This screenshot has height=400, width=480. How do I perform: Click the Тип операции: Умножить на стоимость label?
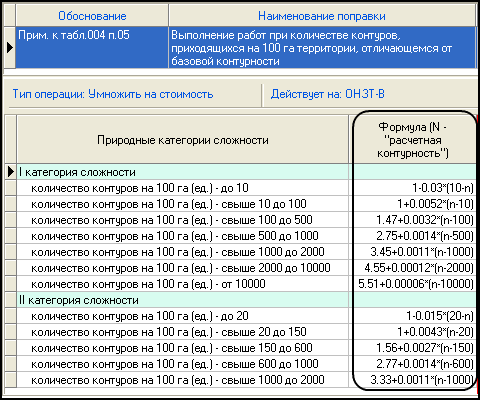tap(113, 94)
